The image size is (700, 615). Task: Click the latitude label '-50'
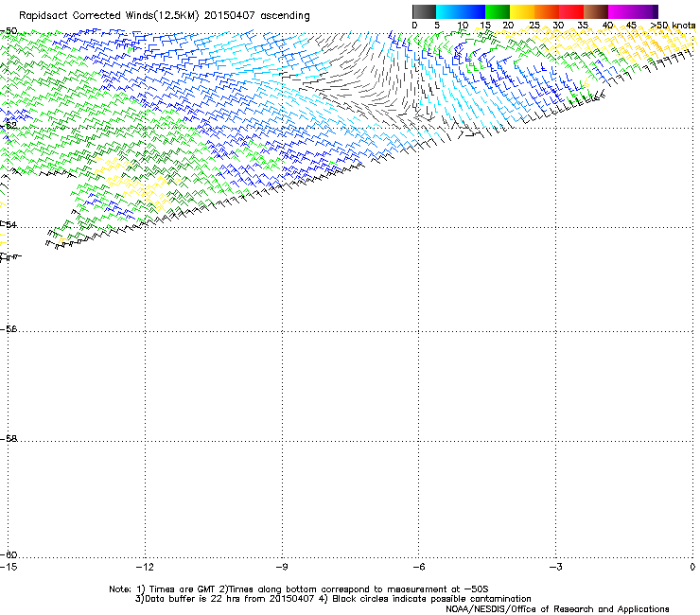[9, 31]
